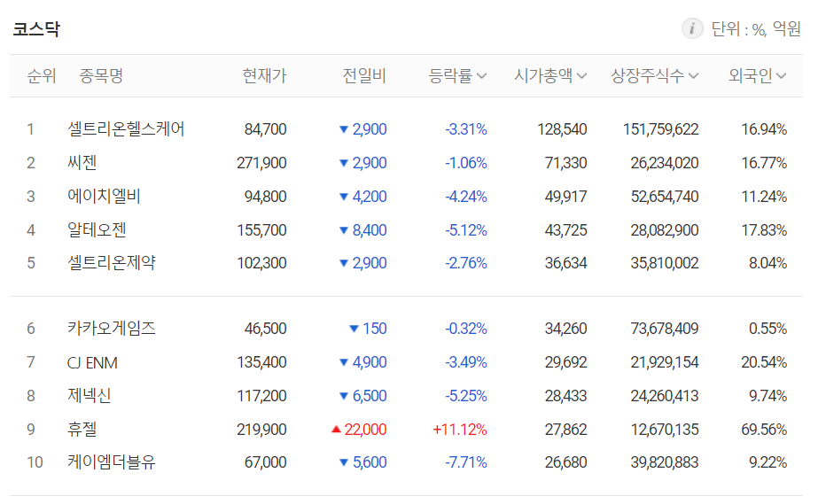The width and height of the screenshot is (818, 504).
Task: Click listed shares 151,759,622
Action: (661, 129)
